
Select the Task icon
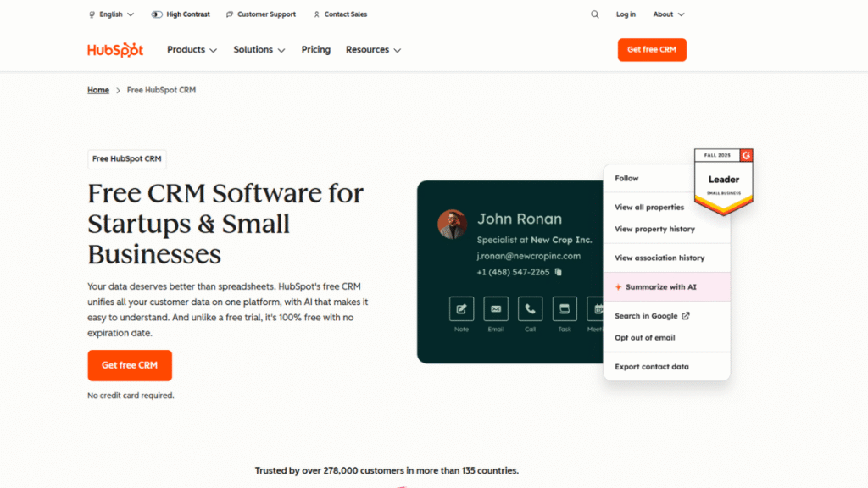(x=563, y=308)
